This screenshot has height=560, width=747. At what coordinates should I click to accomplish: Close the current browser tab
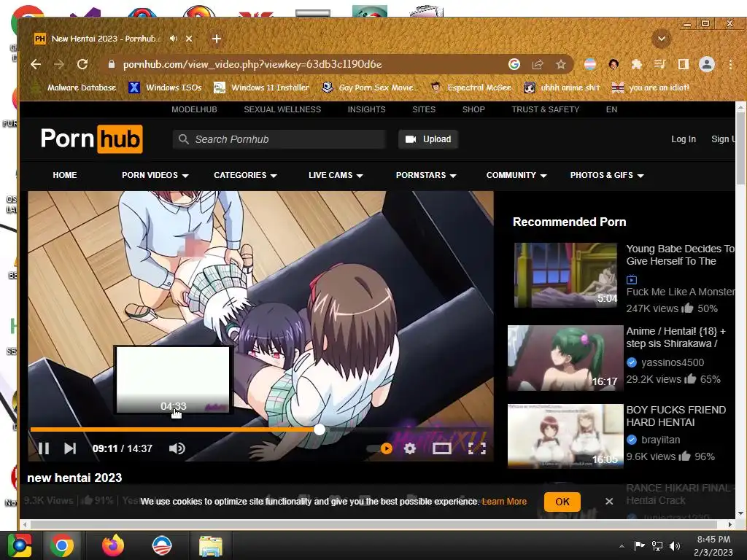pyautogui.click(x=189, y=39)
